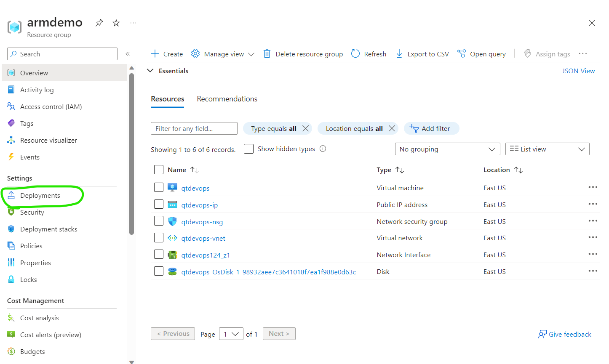Click the Give feedback link

click(565, 334)
